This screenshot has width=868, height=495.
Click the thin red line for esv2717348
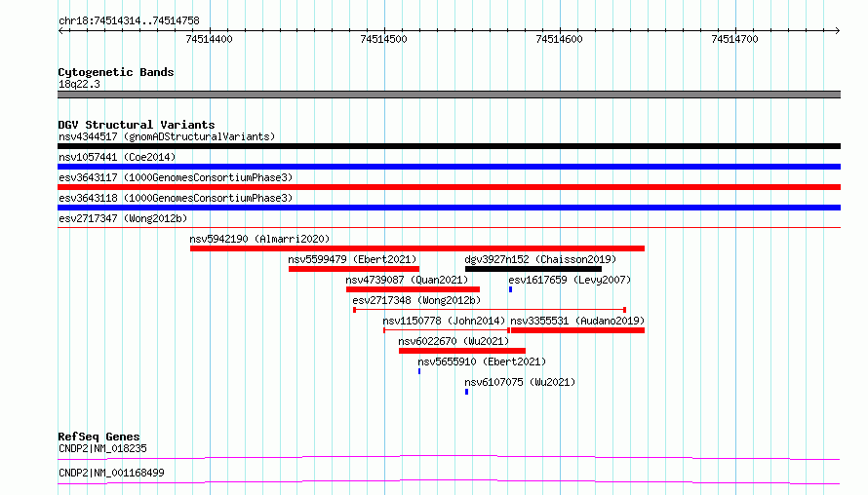point(490,310)
